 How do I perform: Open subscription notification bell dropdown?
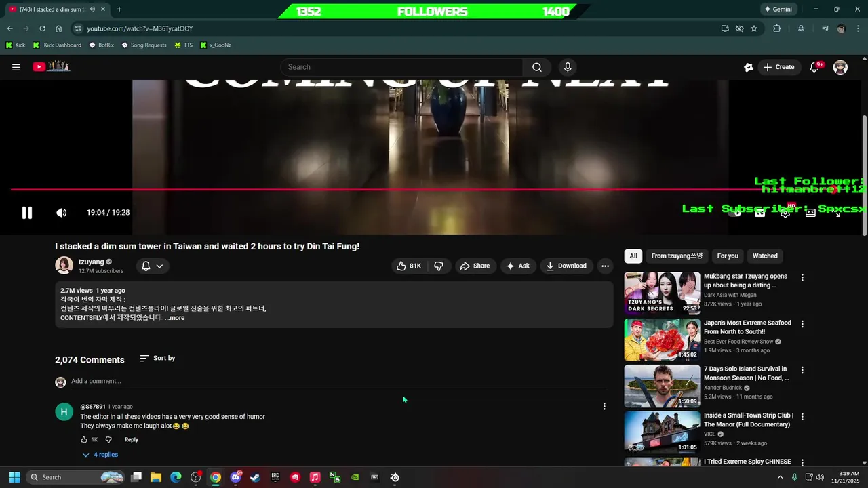[153, 266]
